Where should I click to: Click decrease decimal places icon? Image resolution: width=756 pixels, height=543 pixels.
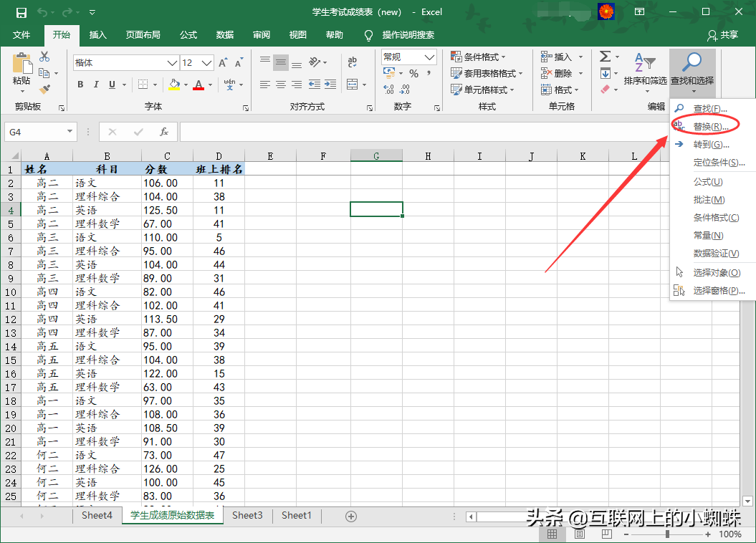pyautogui.click(x=405, y=90)
